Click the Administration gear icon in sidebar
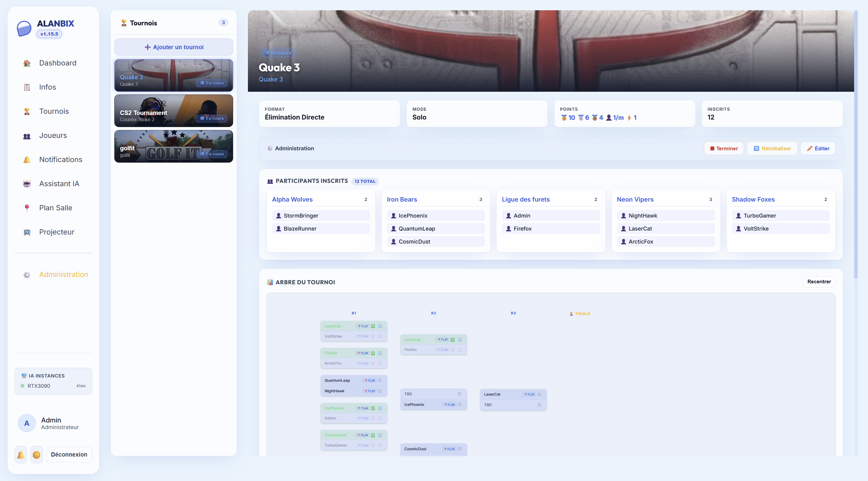 tap(27, 275)
